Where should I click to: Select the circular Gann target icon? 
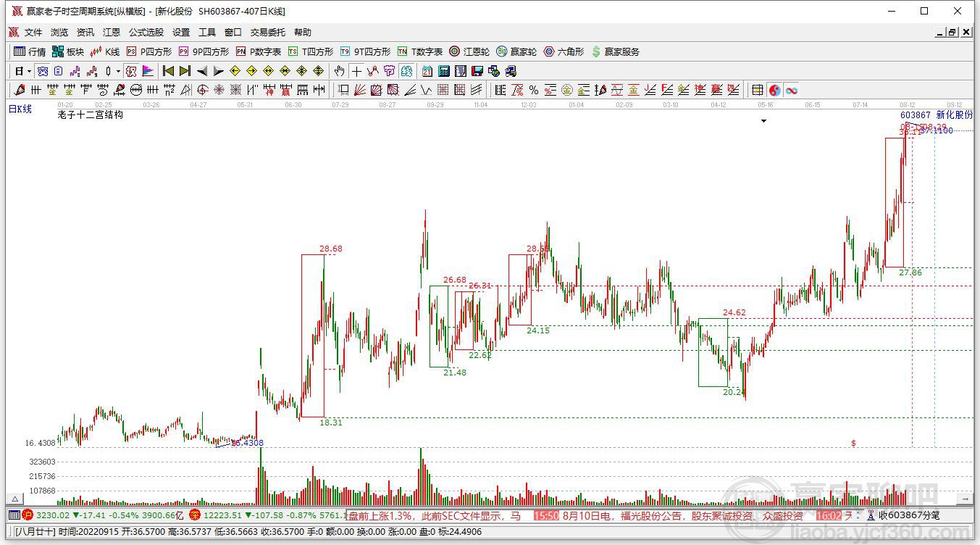(202, 90)
